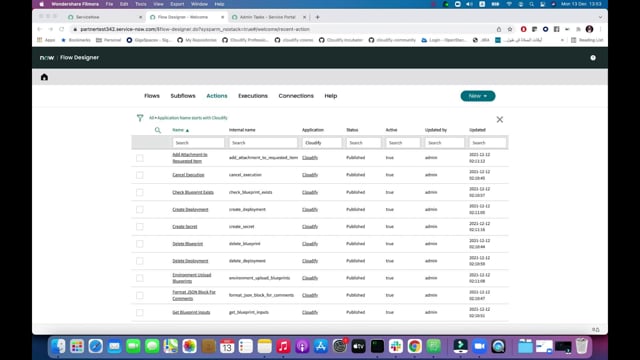The image size is (640, 360).
Task: Expand the bookmarks overflow chevron
Action: [562, 40]
